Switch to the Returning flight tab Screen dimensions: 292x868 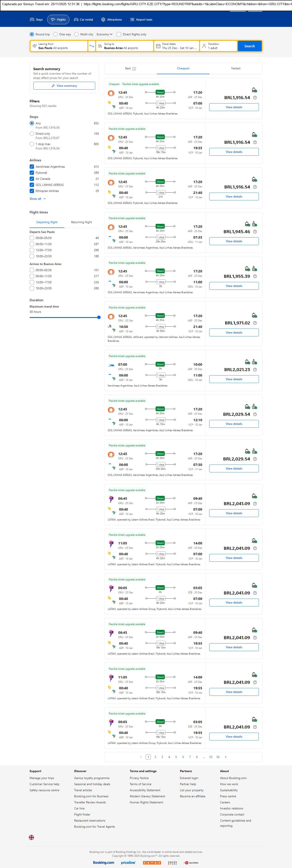point(81,222)
